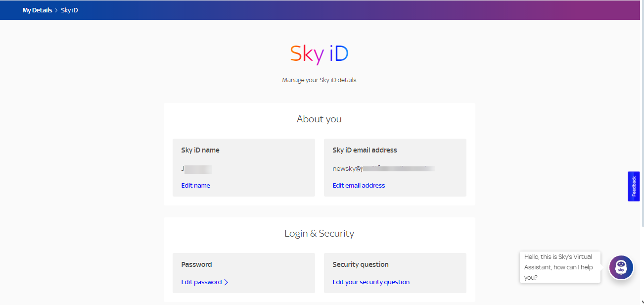Select Edit your security question

pos(370,282)
